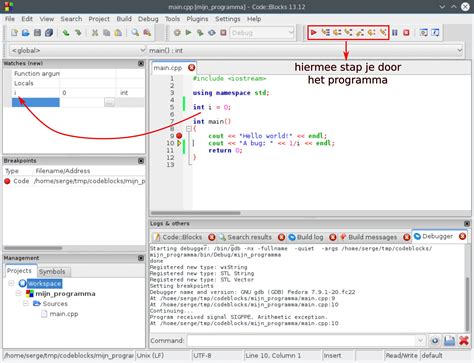
Task: Collapse the mijn_programma project node
Action: (x=19, y=293)
